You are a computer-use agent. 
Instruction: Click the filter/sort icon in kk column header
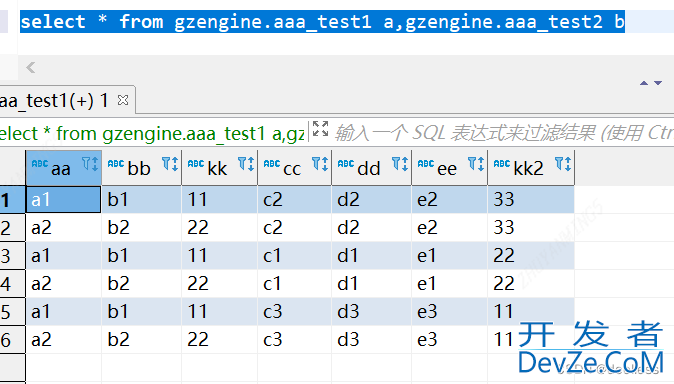click(x=246, y=164)
